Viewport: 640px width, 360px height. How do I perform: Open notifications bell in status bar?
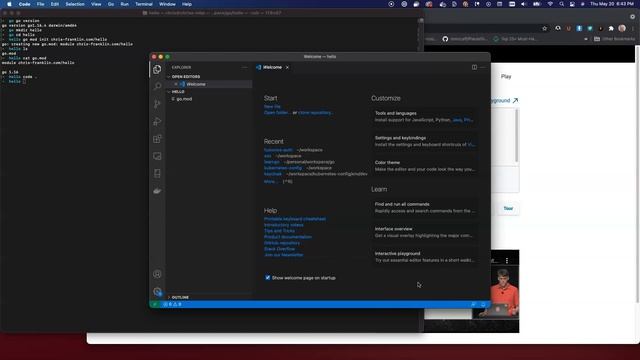483,304
